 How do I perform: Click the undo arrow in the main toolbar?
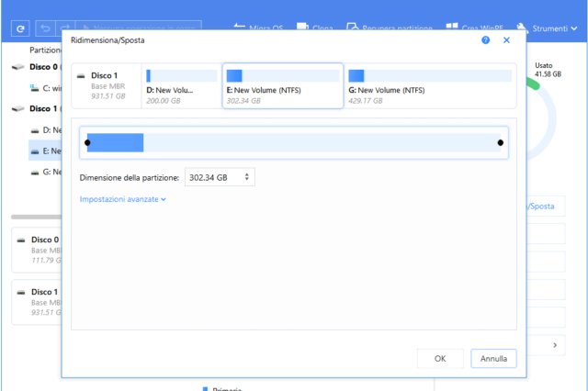pos(45,28)
